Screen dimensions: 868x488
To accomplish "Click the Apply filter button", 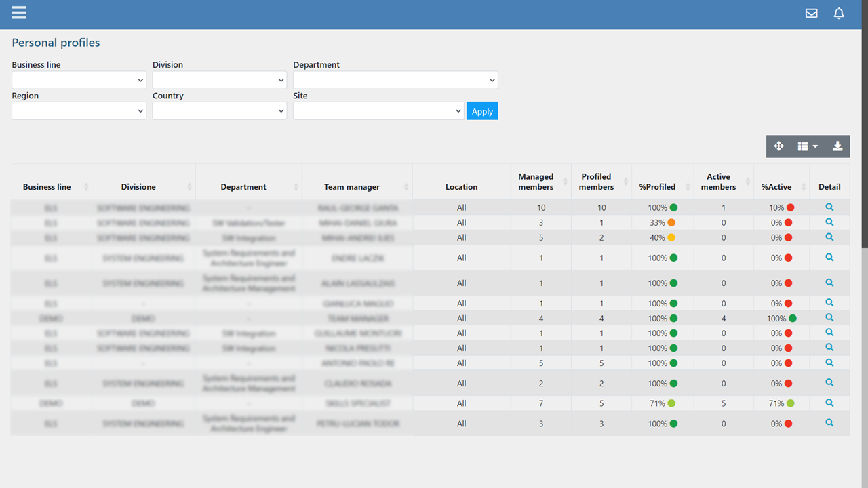I will (x=482, y=111).
